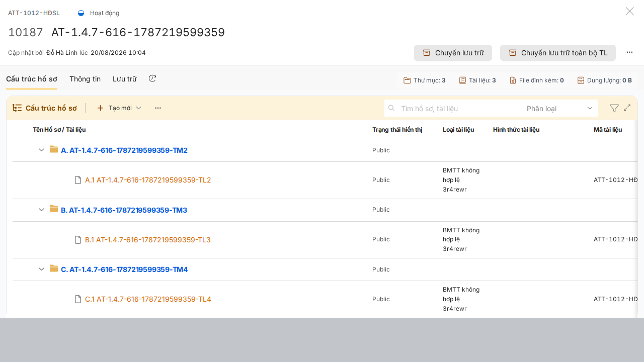Click the document icon of TL3 row

78,240
